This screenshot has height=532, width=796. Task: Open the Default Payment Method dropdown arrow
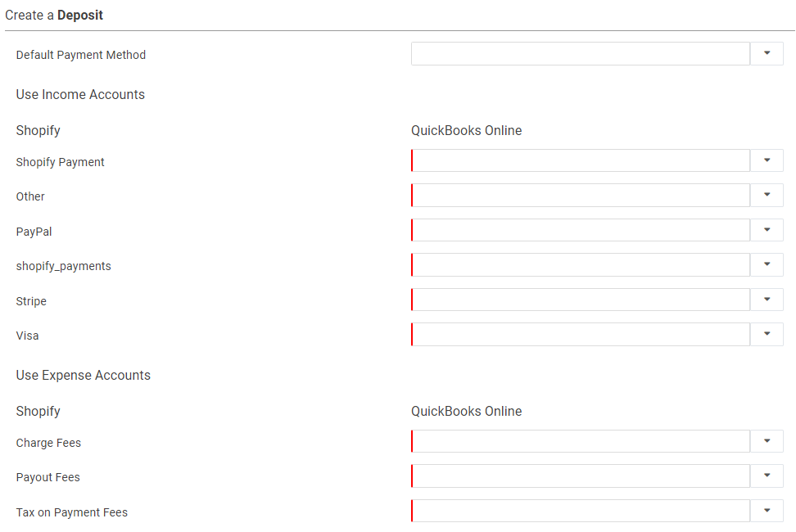pyautogui.click(x=767, y=53)
